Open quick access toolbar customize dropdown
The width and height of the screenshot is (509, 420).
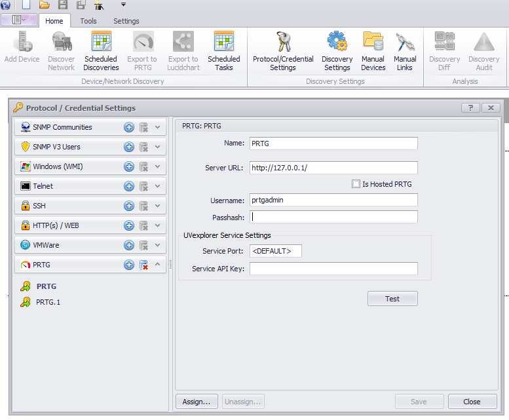click(123, 5)
